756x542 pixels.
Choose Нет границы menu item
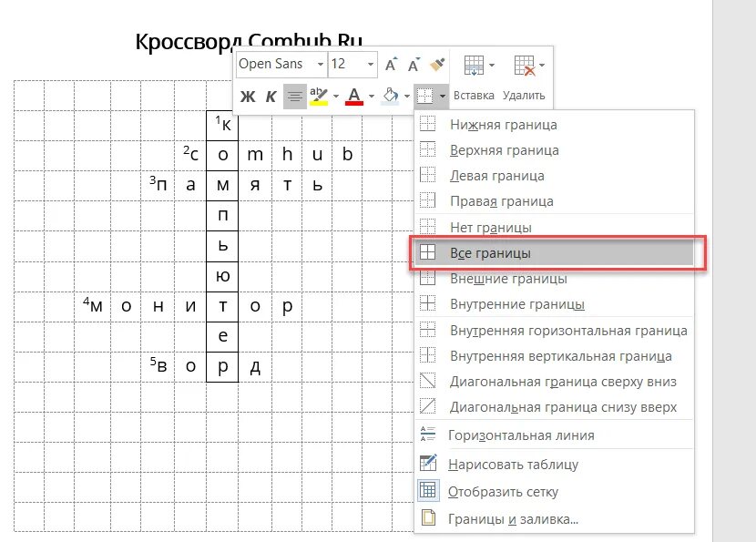[555, 227]
